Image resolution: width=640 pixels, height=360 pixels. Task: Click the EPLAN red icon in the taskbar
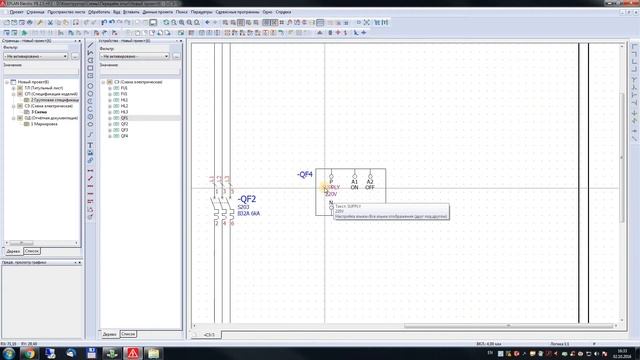[x=133, y=353]
